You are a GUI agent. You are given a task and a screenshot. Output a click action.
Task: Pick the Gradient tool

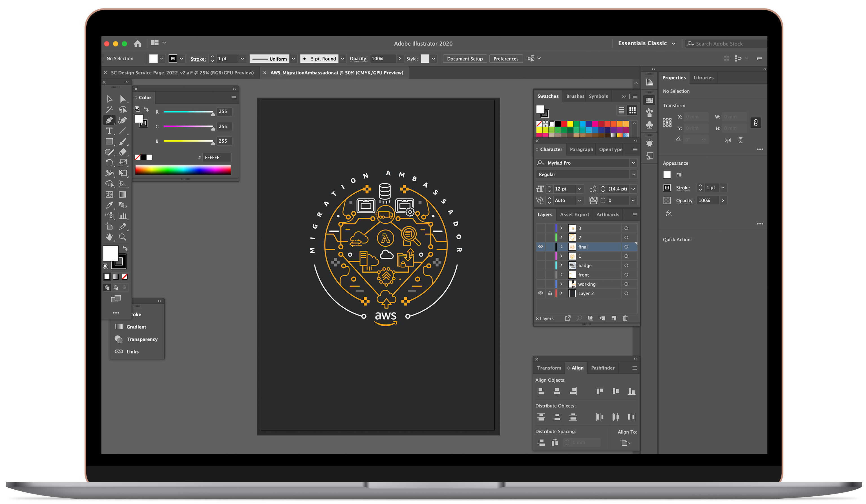pos(123,195)
